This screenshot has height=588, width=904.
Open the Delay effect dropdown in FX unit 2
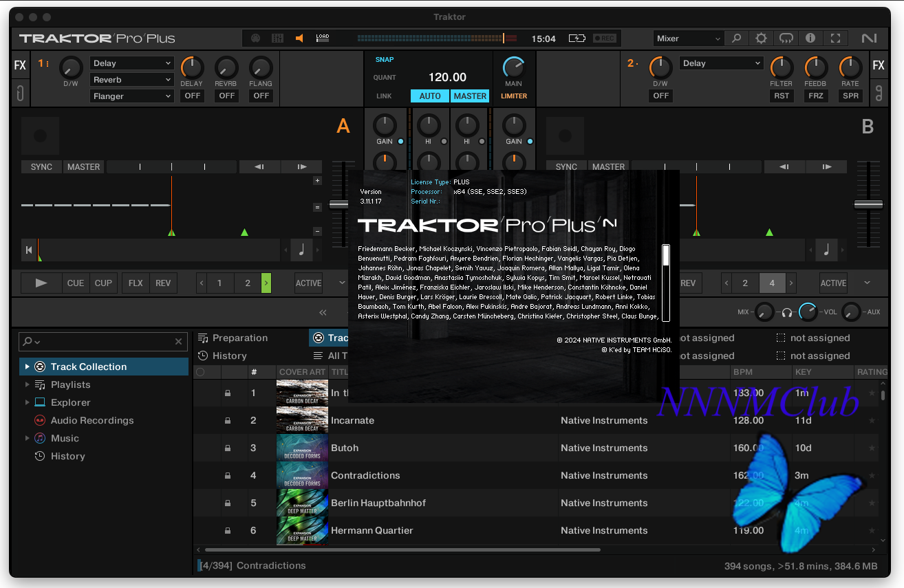click(x=722, y=63)
